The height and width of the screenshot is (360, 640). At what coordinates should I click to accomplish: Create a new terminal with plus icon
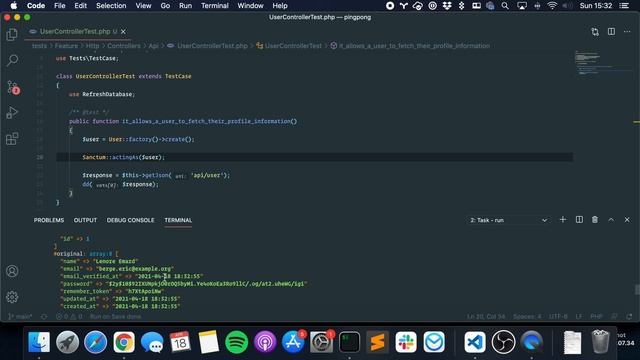[562, 220]
